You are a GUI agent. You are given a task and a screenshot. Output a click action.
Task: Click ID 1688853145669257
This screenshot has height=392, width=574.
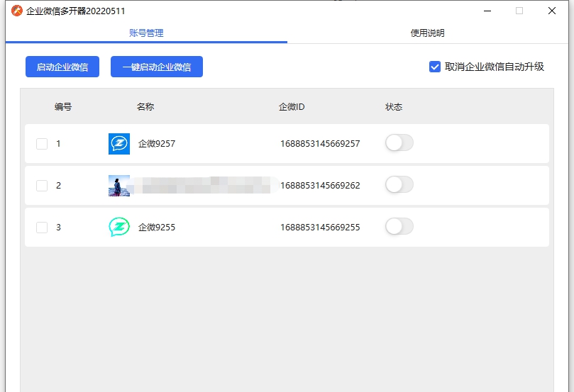[320, 144]
